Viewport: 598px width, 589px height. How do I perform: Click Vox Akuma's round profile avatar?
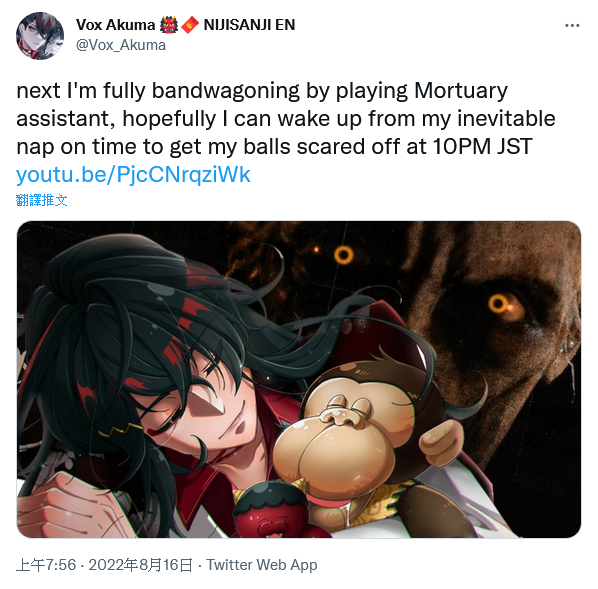pos(40,36)
